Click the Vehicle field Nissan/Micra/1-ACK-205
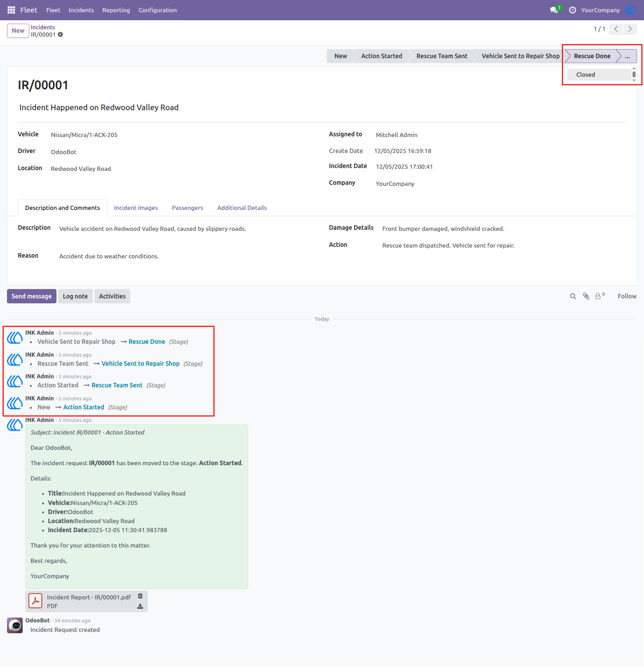The width and height of the screenshot is (644, 667). (84, 135)
